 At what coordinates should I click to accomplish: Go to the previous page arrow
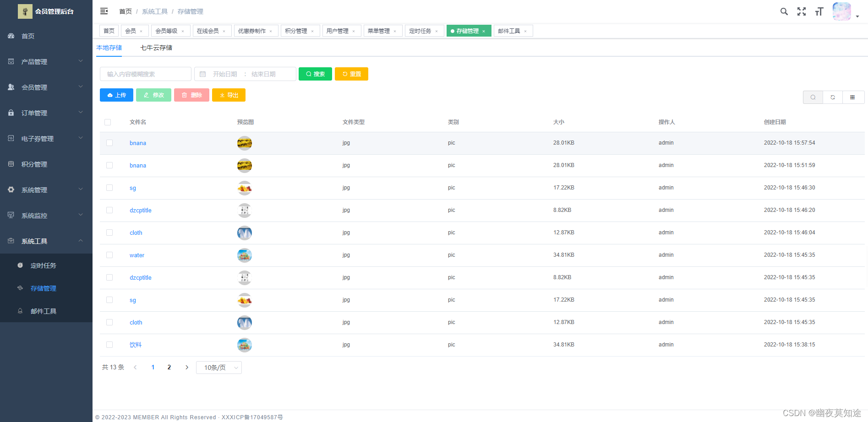coord(135,367)
